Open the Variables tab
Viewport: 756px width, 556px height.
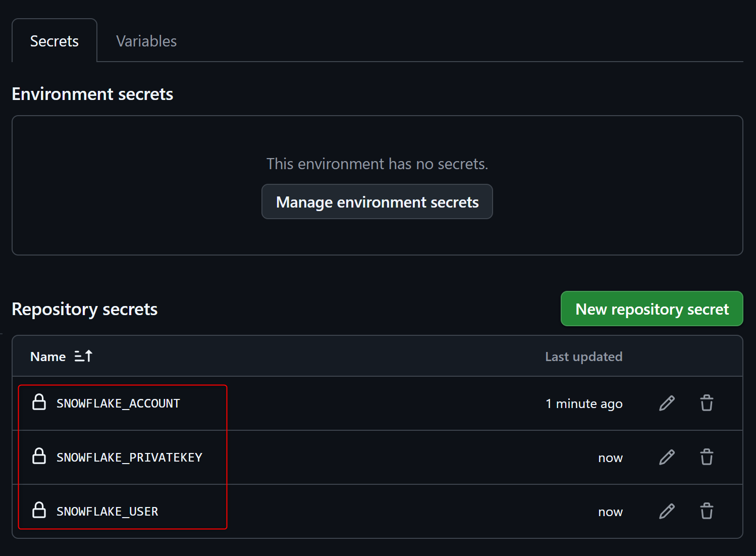[146, 41]
